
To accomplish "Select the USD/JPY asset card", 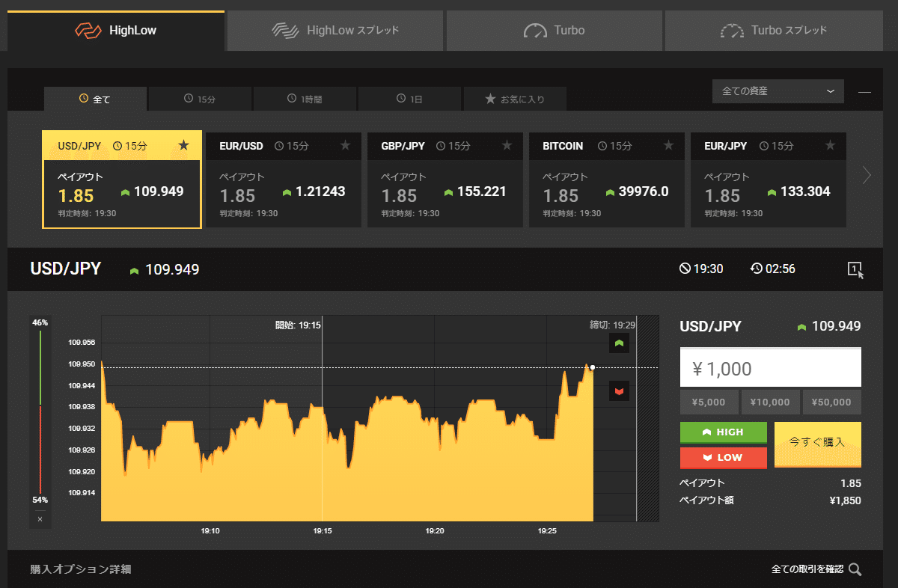I will pos(121,180).
